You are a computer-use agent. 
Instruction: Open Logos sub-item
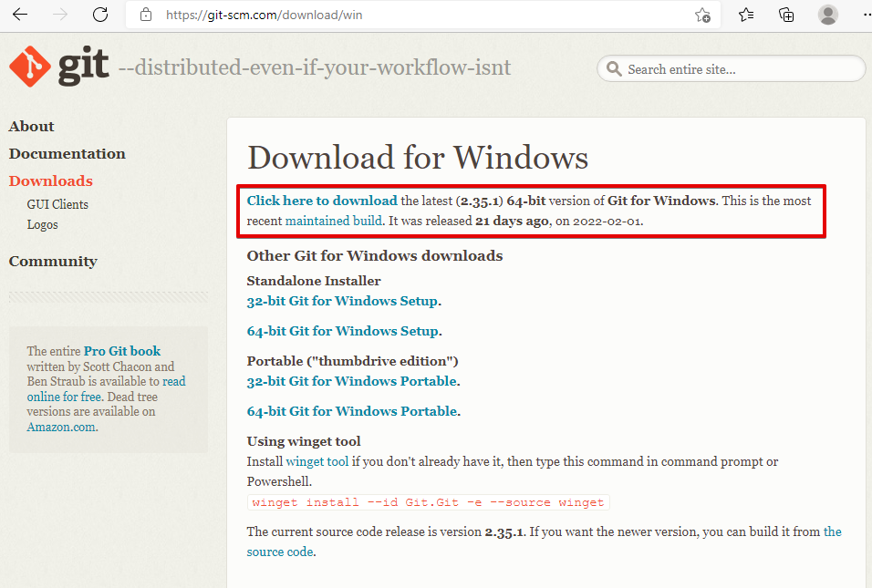pyautogui.click(x=42, y=224)
